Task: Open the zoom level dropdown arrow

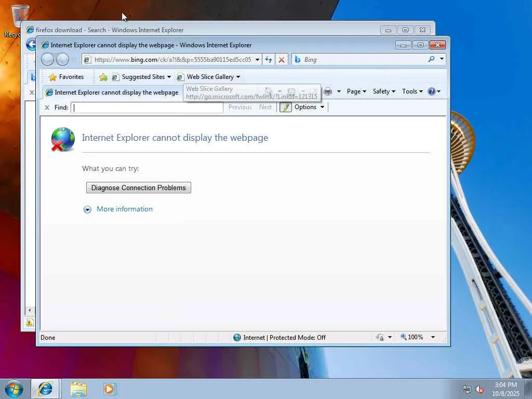Action: click(433, 337)
